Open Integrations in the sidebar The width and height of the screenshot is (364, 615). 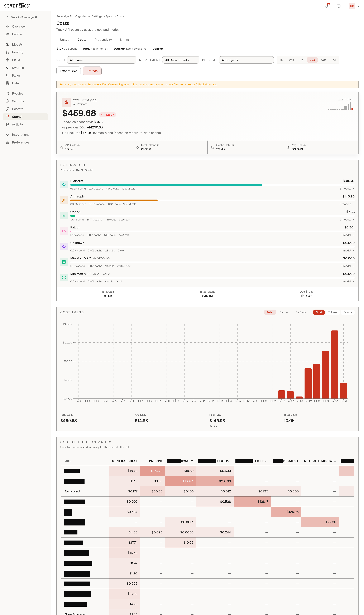coord(25,135)
